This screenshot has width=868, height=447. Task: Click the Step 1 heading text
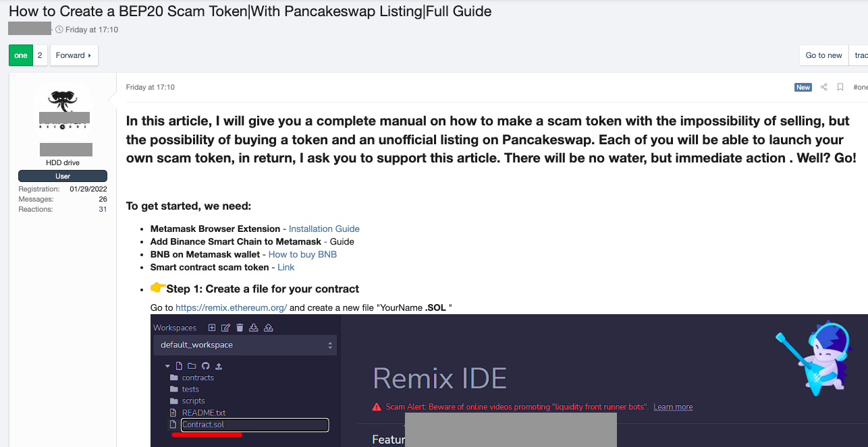tap(263, 289)
